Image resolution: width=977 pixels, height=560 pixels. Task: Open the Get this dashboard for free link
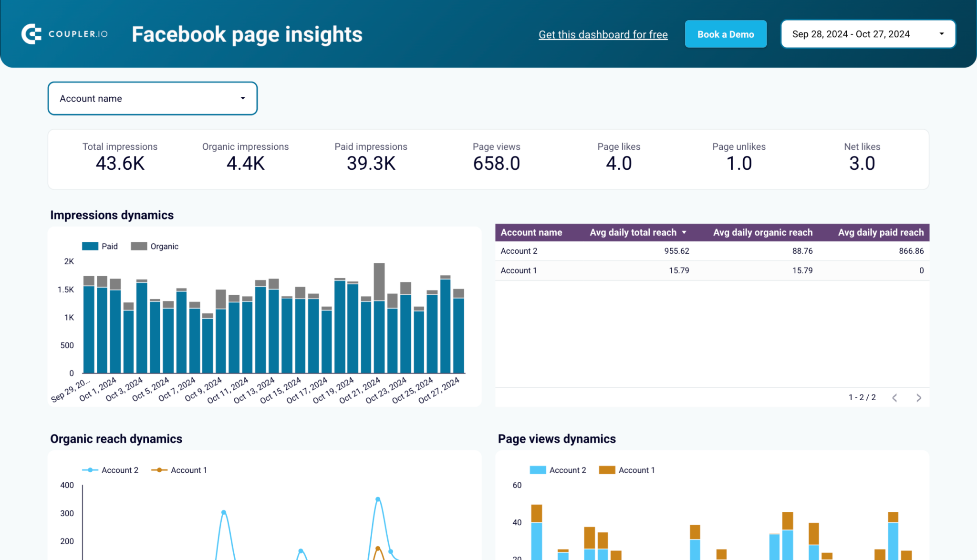click(603, 34)
